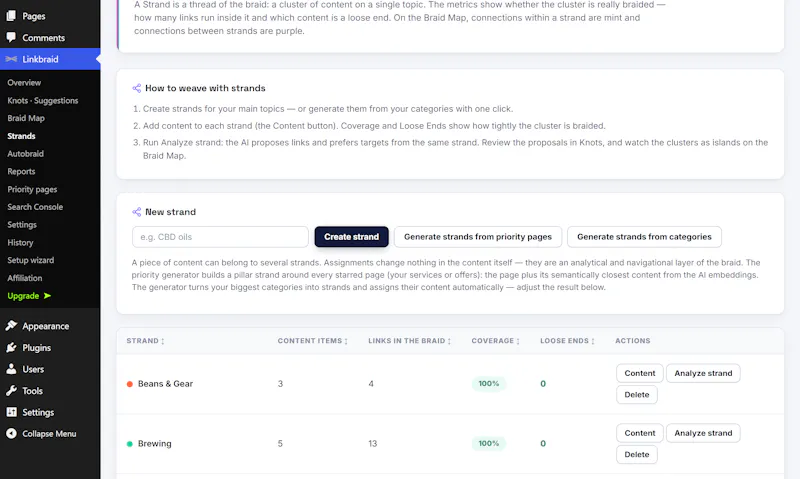Click the Pages icon in sidebar
Screen dimensions: 800x479
pyautogui.click(x=11, y=16)
